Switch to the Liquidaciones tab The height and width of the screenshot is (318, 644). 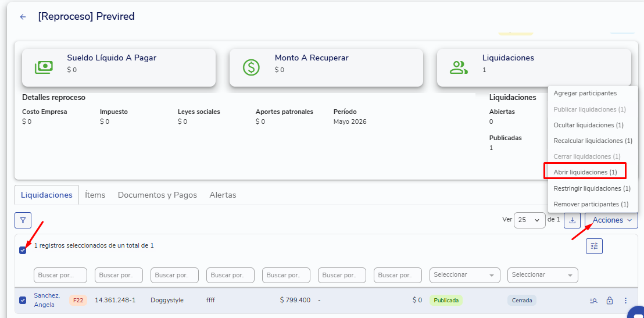47,195
